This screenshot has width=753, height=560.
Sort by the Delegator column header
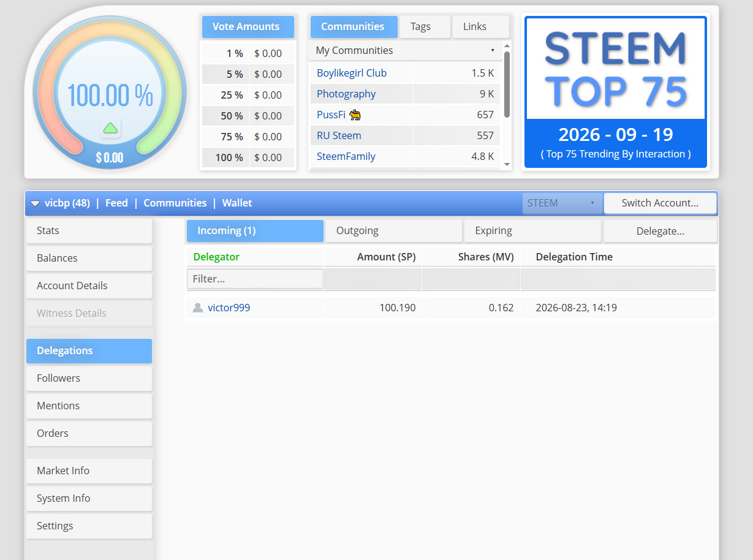(x=216, y=257)
